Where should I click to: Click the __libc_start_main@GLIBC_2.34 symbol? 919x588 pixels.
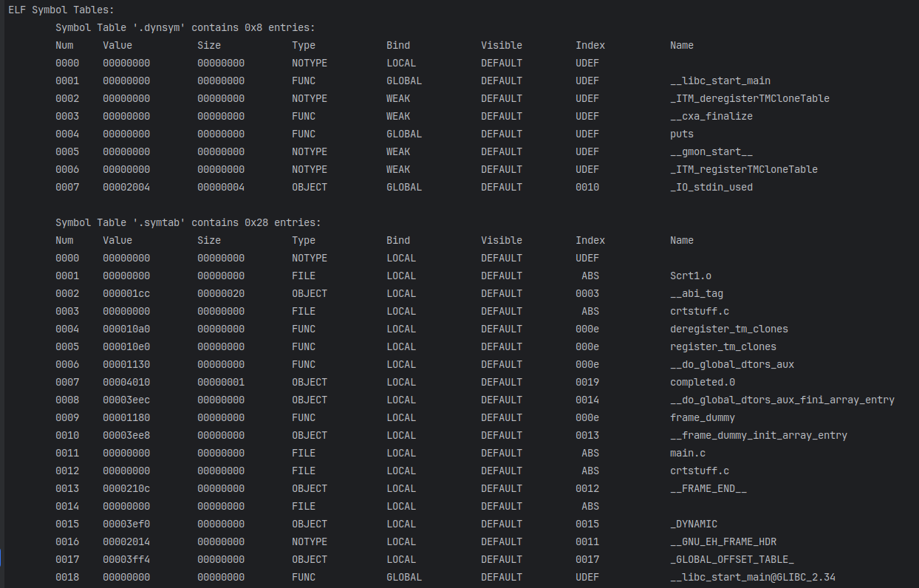[x=752, y=577]
